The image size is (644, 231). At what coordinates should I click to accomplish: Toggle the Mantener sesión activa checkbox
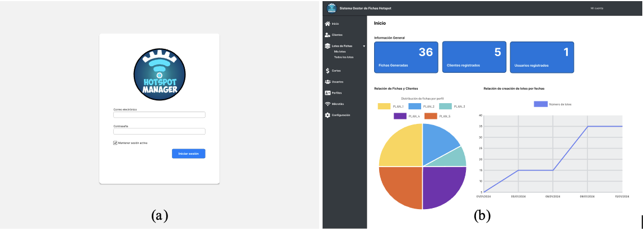(x=115, y=143)
